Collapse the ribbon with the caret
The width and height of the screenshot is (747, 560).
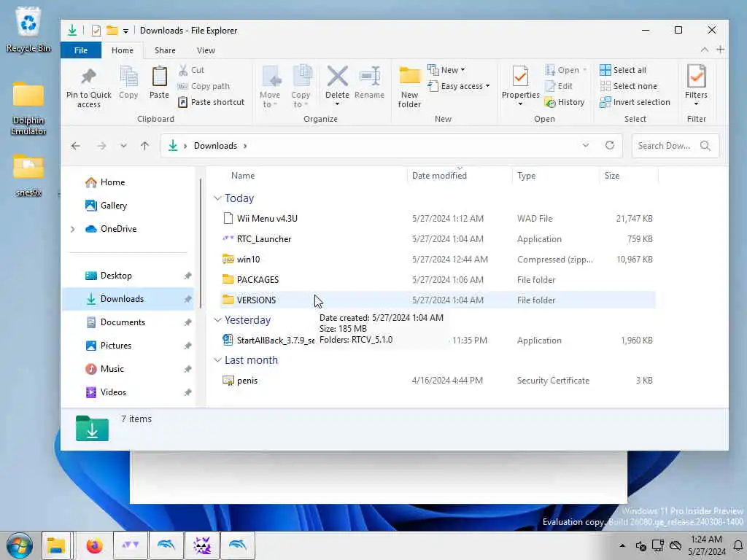[704, 50]
